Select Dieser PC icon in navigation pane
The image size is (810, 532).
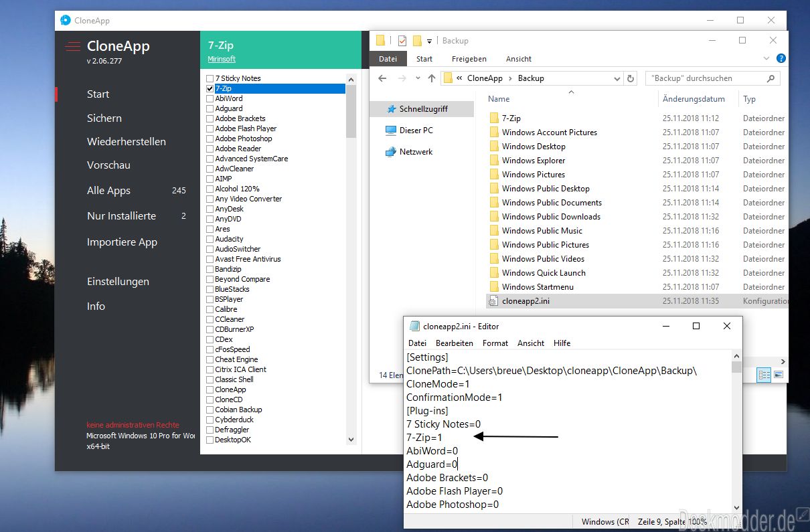(391, 130)
